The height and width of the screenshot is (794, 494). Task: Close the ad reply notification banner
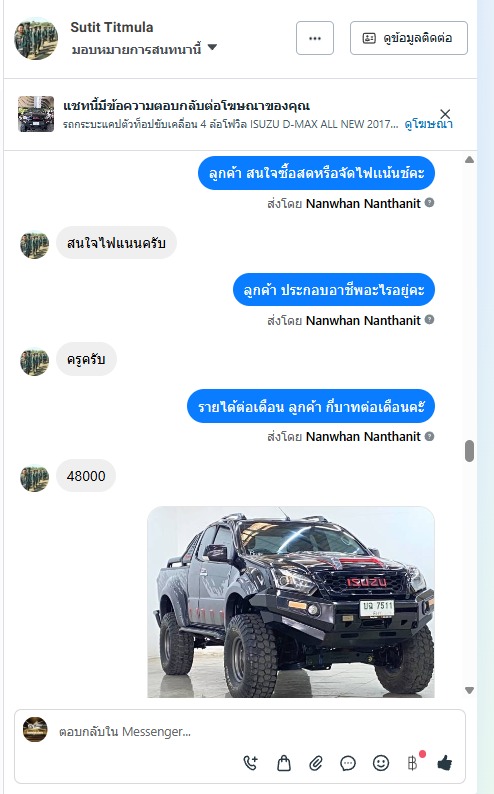tap(445, 113)
